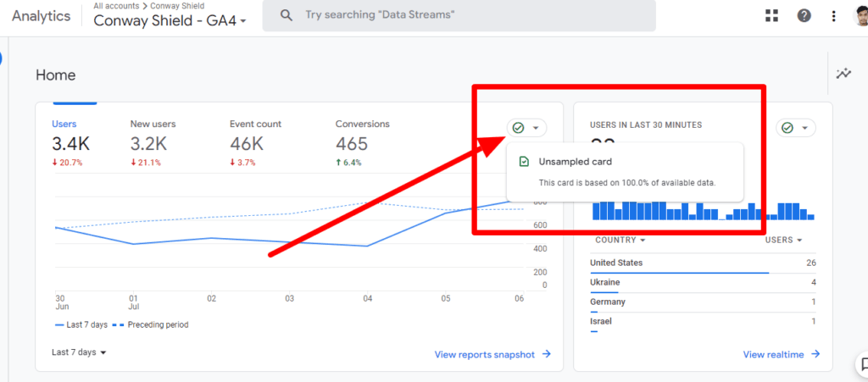Expand the Last 7 days date selector
The image size is (868, 382).
(79, 352)
